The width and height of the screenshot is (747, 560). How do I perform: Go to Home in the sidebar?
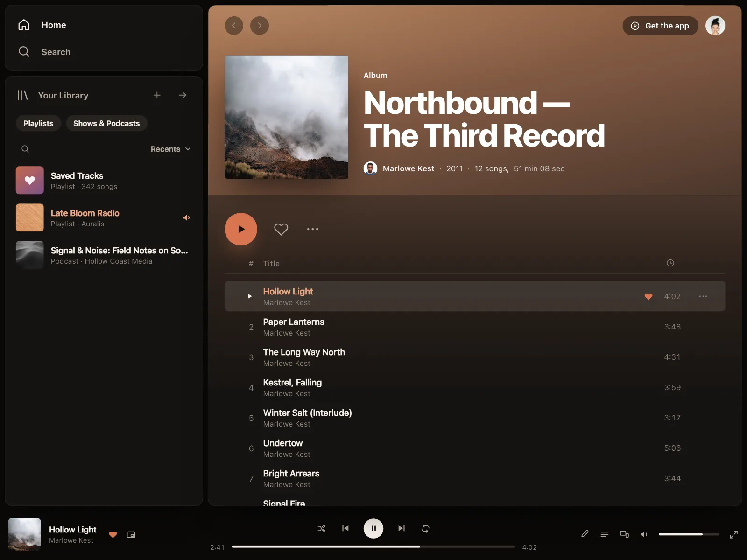pyautogui.click(x=42, y=25)
